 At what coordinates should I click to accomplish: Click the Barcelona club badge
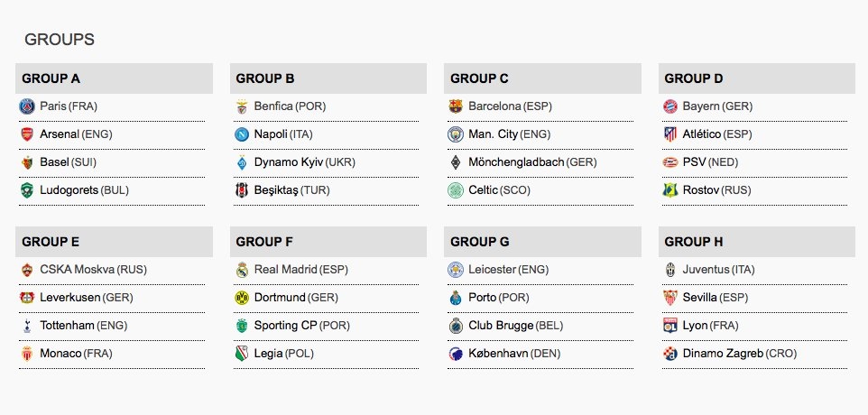pyautogui.click(x=456, y=106)
